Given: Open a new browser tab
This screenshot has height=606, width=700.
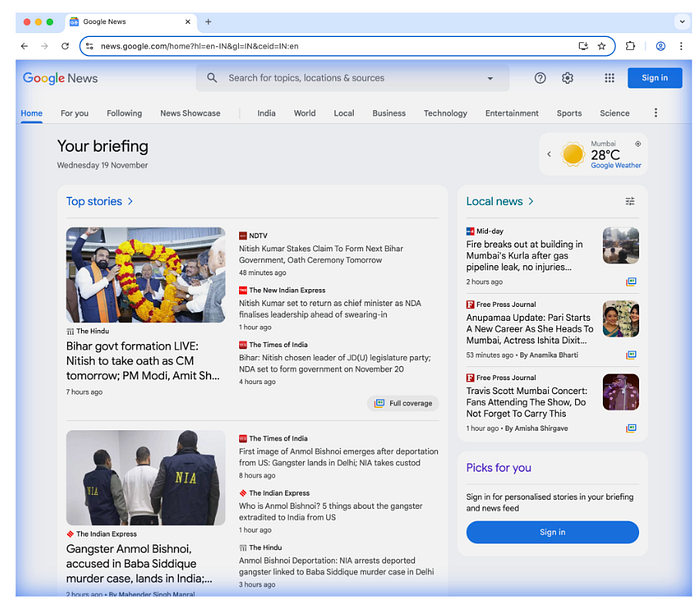Looking at the screenshot, I should point(208,21).
